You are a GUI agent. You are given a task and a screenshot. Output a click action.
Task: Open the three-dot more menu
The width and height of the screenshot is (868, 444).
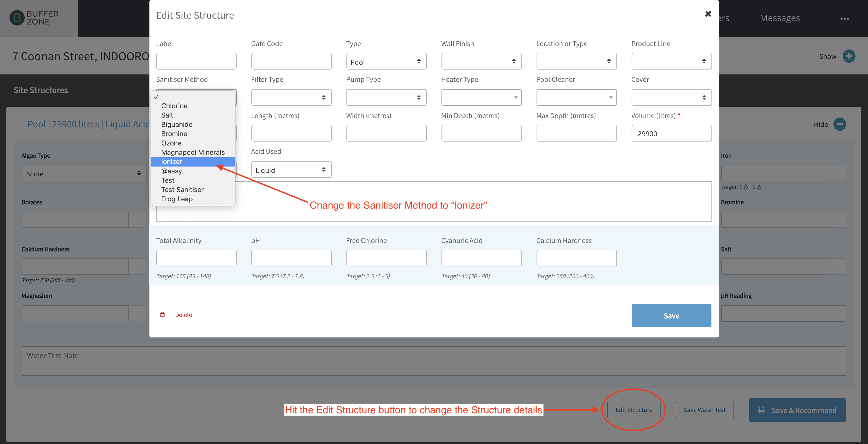(844, 19)
